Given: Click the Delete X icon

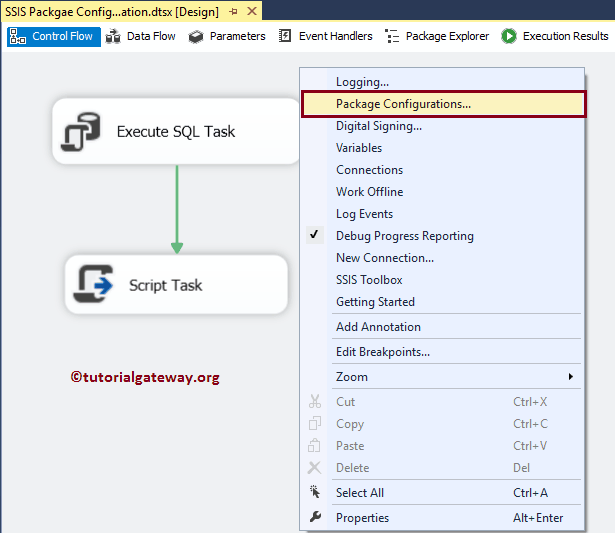Looking at the screenshot, I should [315, 468].
